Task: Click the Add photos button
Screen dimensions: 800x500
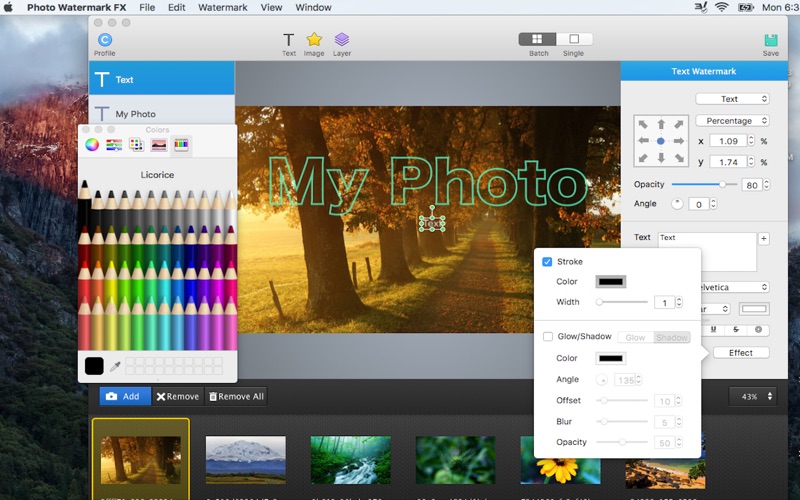Action: [x=126, y=396]
